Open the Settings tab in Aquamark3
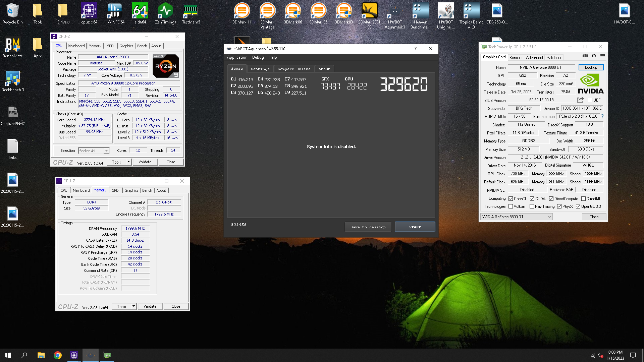Viewport: 644px width, 362px height. coord(260,69)
